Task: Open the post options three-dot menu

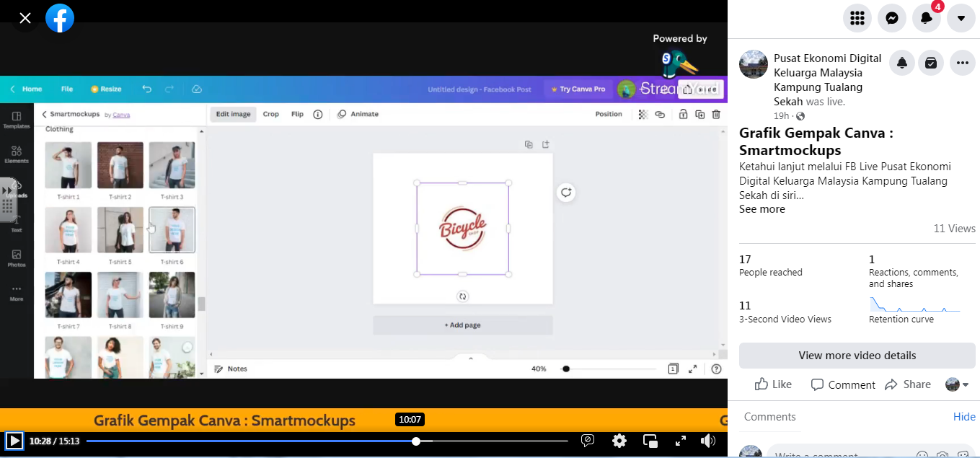Action: [x=963, y=63]
